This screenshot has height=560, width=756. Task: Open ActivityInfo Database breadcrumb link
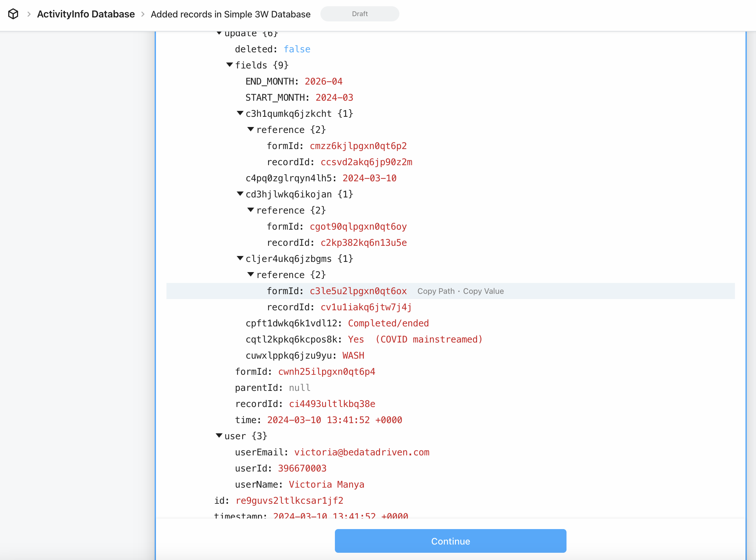point(86,14)
